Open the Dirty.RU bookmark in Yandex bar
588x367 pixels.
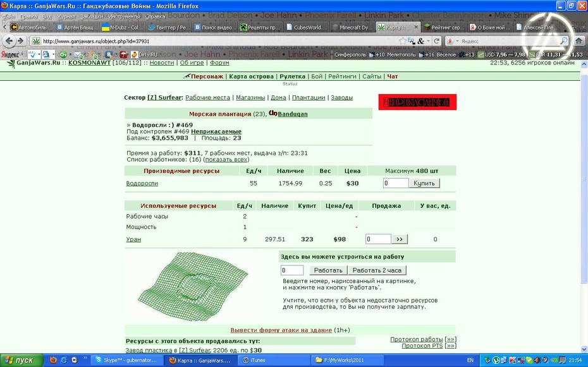coord(144,55)
